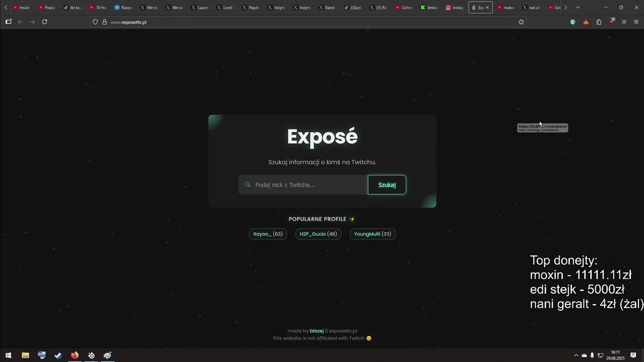Click the green shield extension icon

pos(573,22)
